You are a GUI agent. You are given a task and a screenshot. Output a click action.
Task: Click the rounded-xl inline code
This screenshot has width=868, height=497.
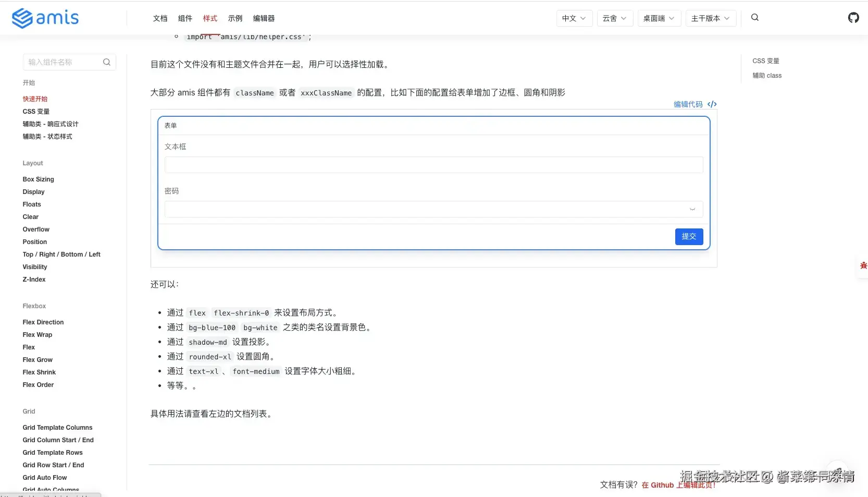click(210, 357)
